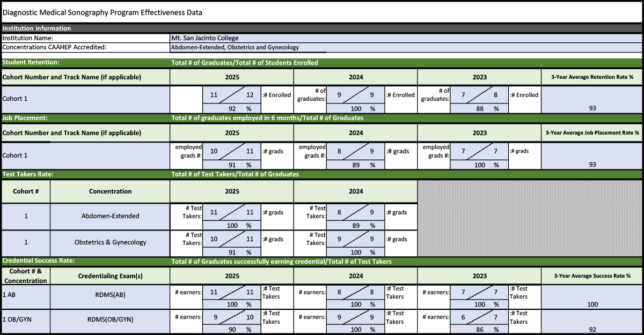Select the 2025 OB/GYN credential success percentage 90
This screenshot has width=644, height=335.
point(232,330)
